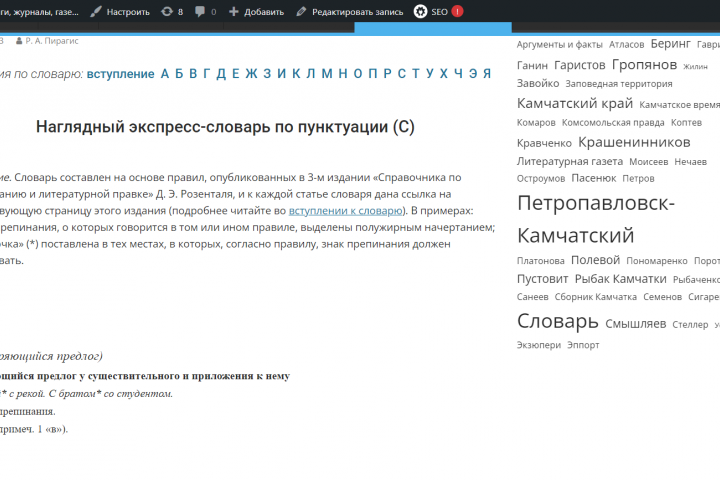Open tag Комаров

(x=536, y=123)
